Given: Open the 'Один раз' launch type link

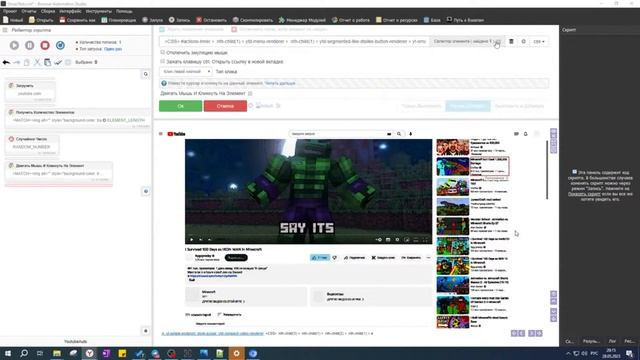Looking at the screenshot, I should tap(113, 49).
